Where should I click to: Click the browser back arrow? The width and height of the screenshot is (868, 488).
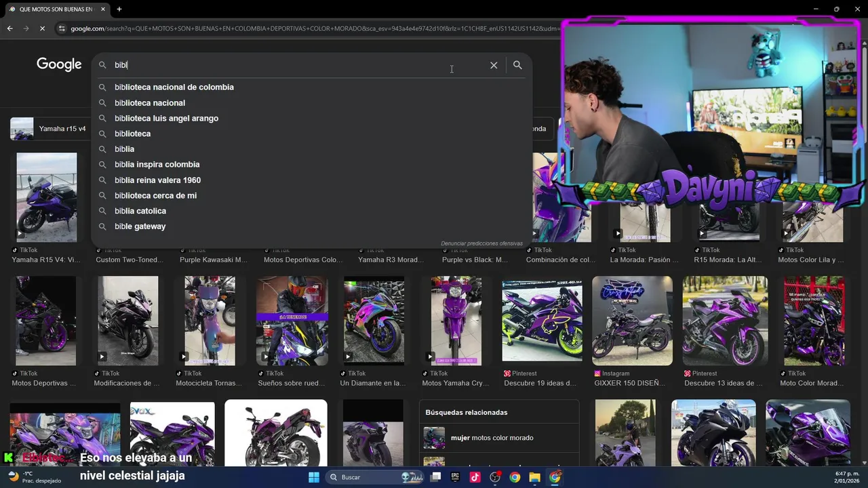point(9,28)
